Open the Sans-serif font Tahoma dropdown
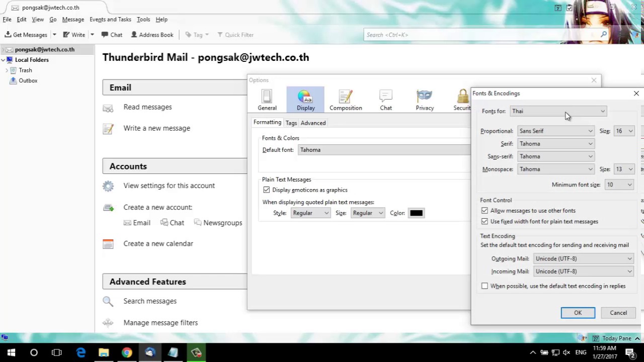The width and height of the screenshot is (644, 362). 555,156
